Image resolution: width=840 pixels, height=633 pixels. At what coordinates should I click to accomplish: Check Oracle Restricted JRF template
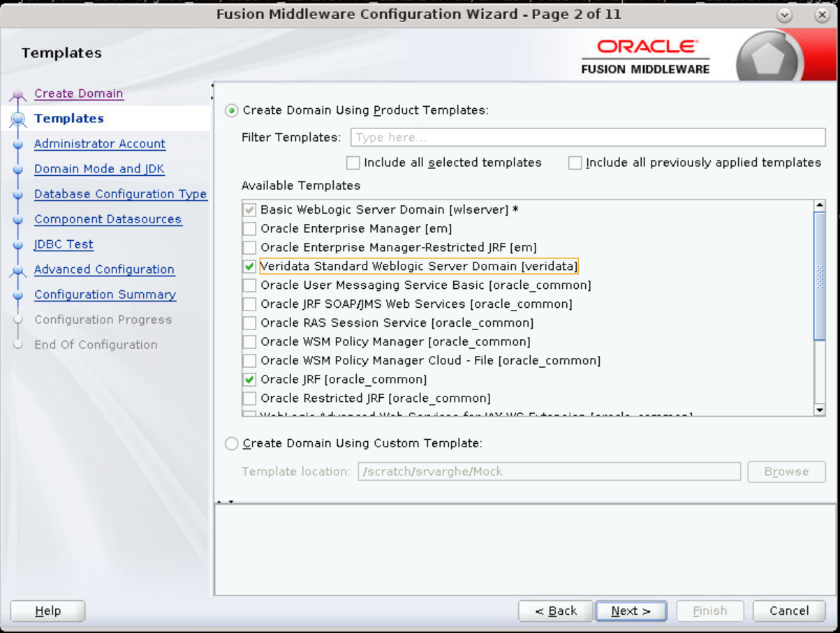[x=249, y=398]
